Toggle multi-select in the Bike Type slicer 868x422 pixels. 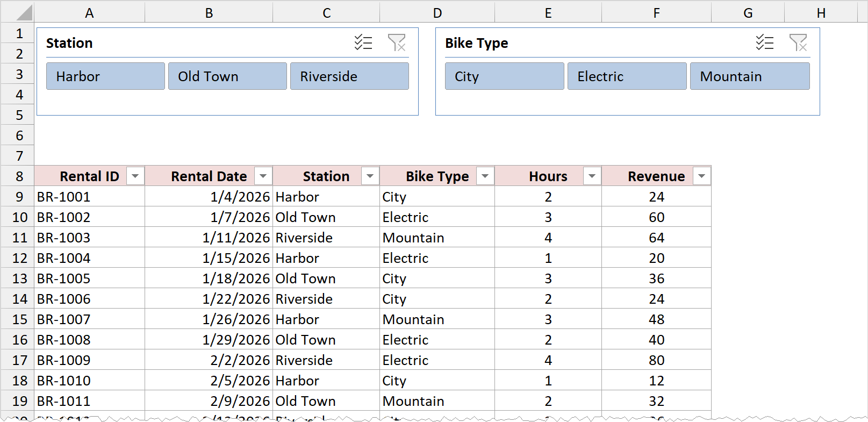coord(765,42)
